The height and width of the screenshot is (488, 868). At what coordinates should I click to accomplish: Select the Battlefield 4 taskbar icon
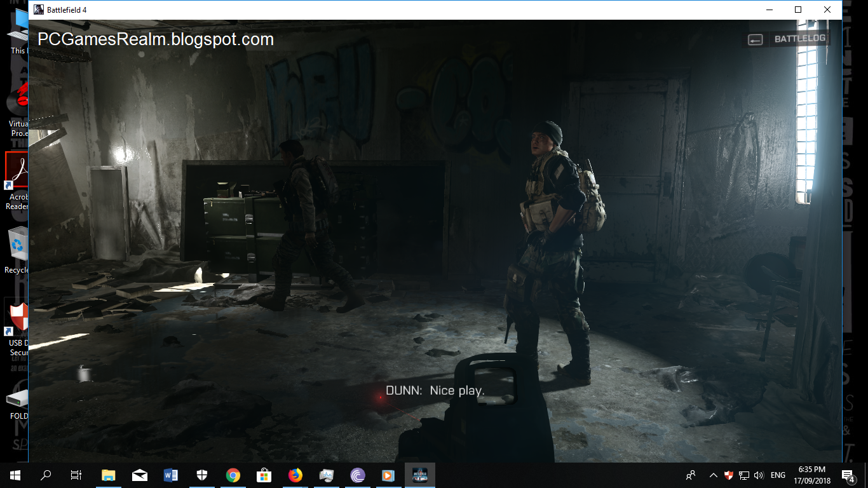pos(420,475)
